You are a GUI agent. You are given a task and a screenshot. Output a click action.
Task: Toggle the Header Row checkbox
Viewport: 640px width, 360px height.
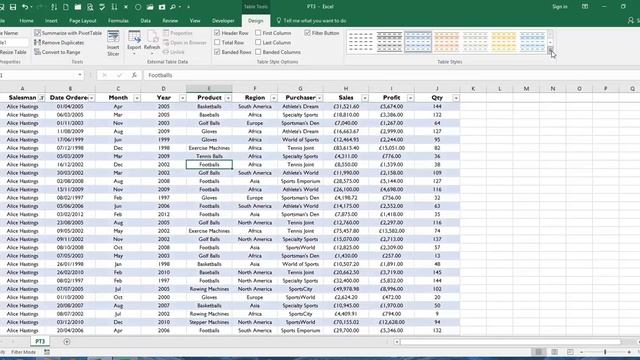click(x=217, y=33)
